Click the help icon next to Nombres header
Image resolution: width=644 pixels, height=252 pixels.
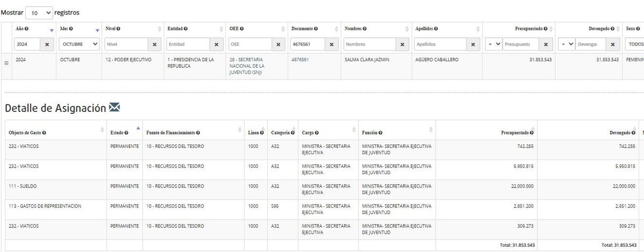[x=364, y=28]
